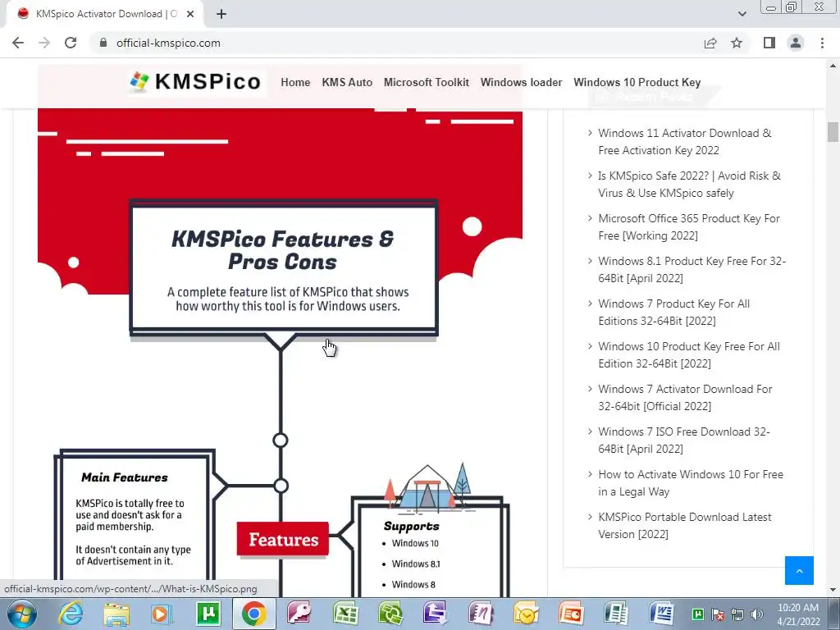Viewport: 840px width, 630px height.
Task: Open the Windows loader menu item
Action: click(521, 83)
